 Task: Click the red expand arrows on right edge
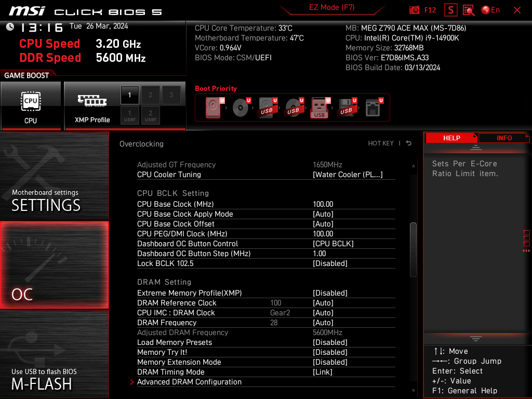click(526, 251)
